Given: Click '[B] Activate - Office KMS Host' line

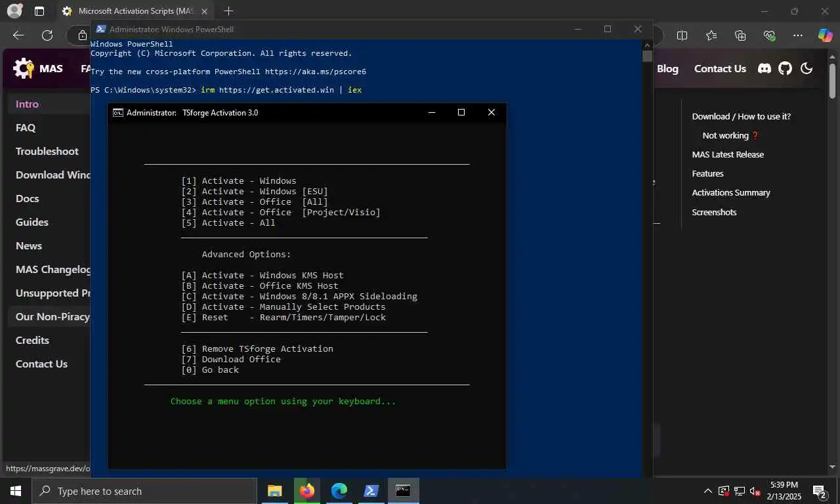Looking at the screenshot, I should [260, 285].
